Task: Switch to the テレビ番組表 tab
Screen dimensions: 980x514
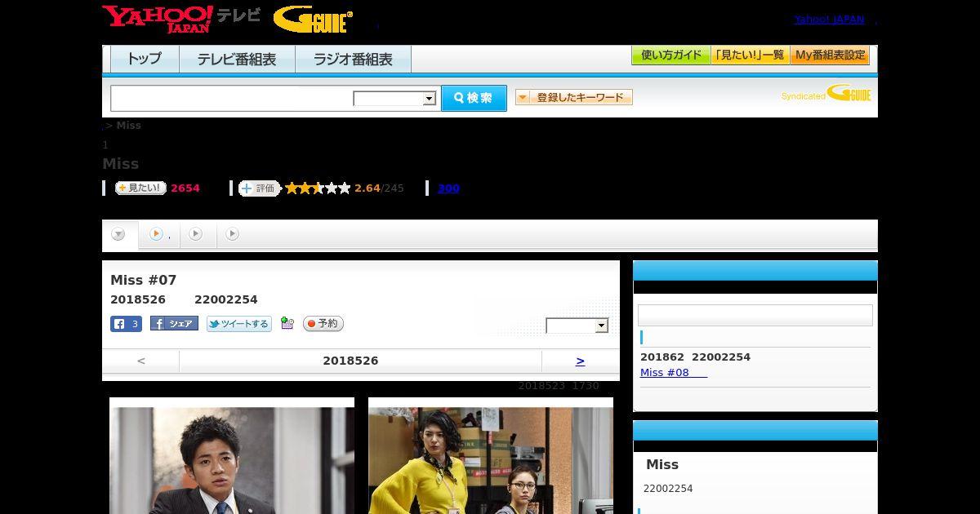Action: [237, 60]
